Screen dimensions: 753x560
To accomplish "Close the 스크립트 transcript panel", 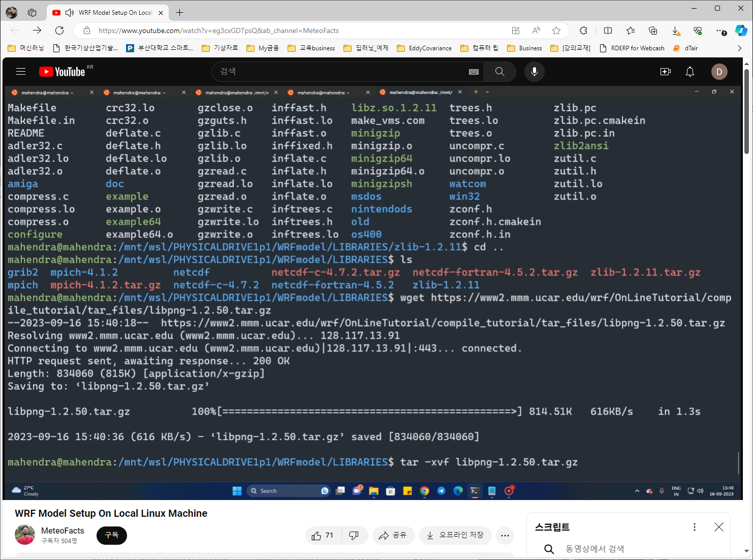I will click(719, 527).
